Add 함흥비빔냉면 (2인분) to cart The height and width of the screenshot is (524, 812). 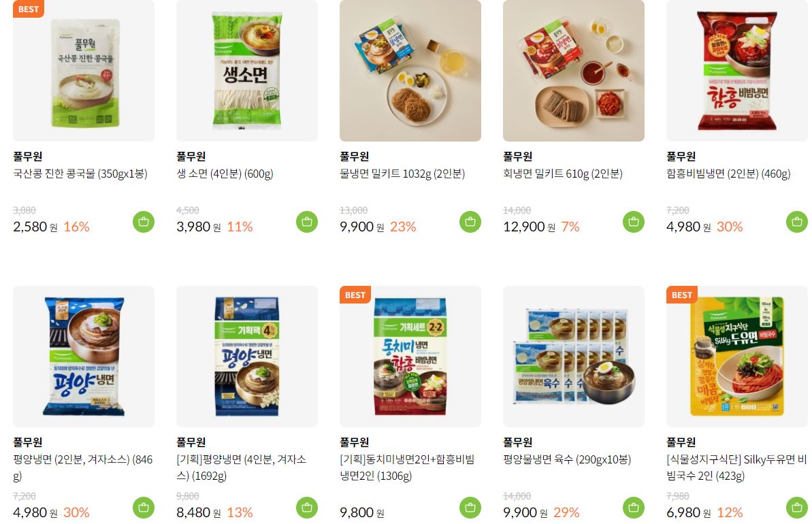[796, 222]
